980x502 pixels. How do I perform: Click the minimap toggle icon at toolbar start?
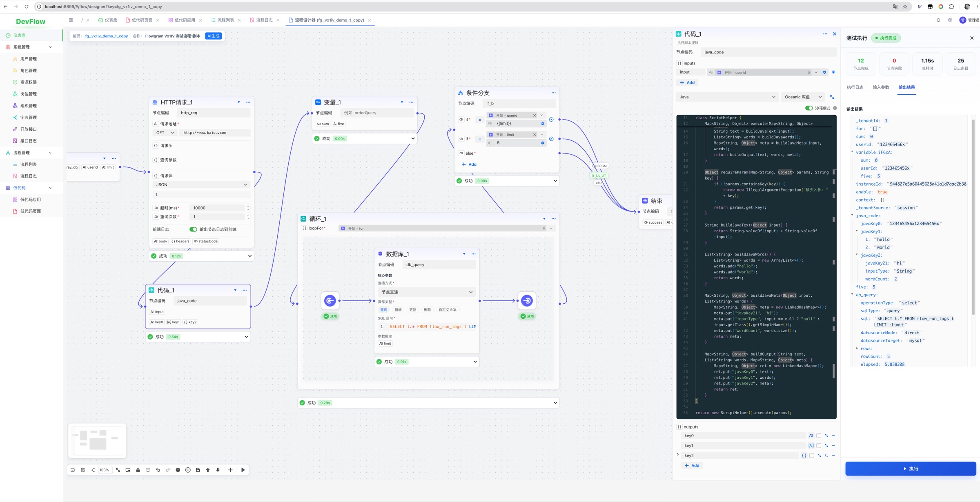click(73, 470)
